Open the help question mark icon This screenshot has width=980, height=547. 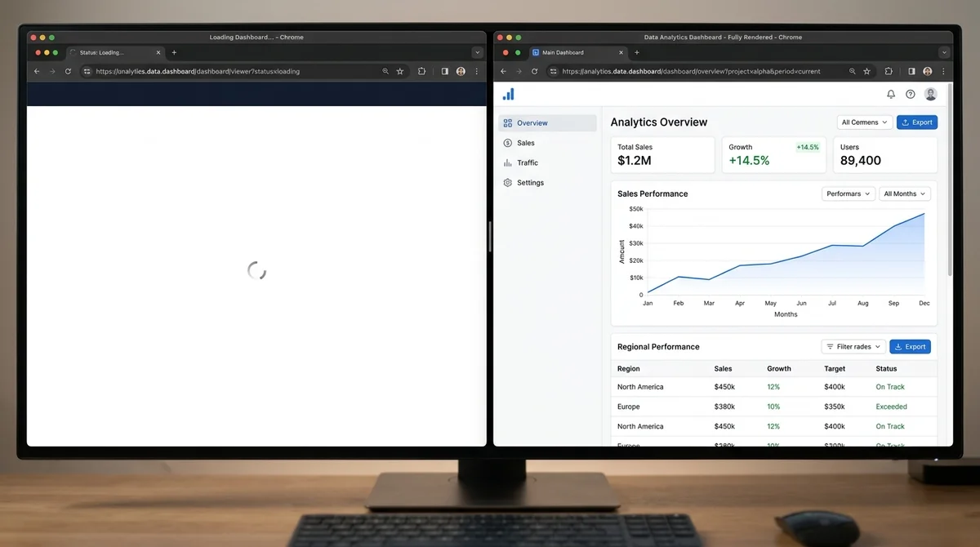click(x=911, y=95)
